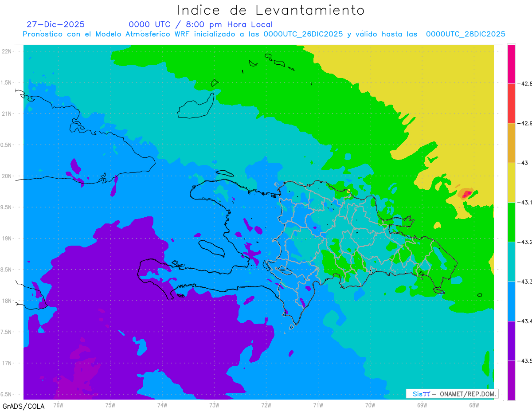Click the title "Indice de Levantamiento"
Image resolution: width=532 pixels, height=411 pixels.
270,10
